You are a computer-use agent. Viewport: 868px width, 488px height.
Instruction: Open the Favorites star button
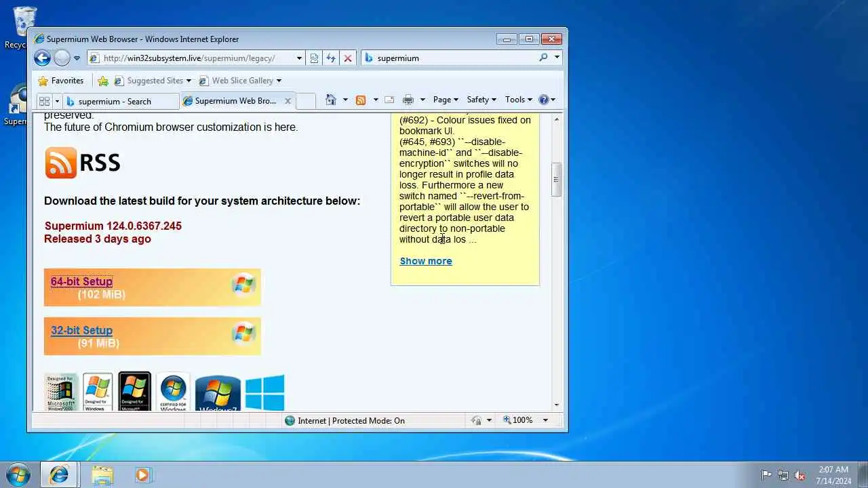click(x=60, y=81)
